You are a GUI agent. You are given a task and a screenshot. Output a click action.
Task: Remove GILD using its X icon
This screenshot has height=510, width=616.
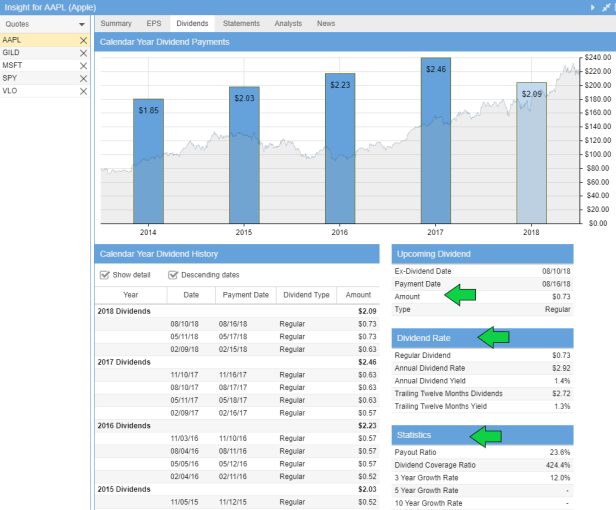point(83,53)
